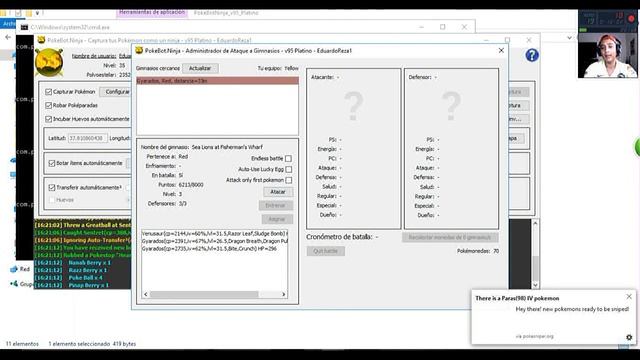
Task: Click the Asignar button
Action: coord(277,219)
